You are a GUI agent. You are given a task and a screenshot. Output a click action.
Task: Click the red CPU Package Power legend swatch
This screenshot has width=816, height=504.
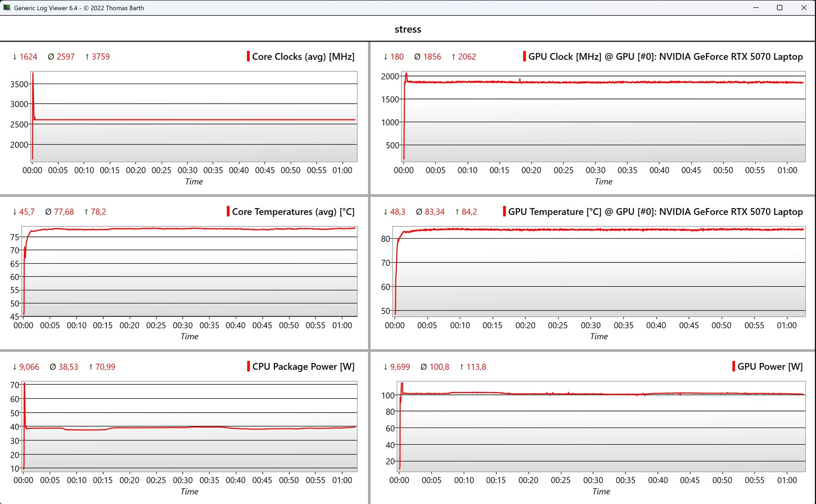(x=249, y=366)
